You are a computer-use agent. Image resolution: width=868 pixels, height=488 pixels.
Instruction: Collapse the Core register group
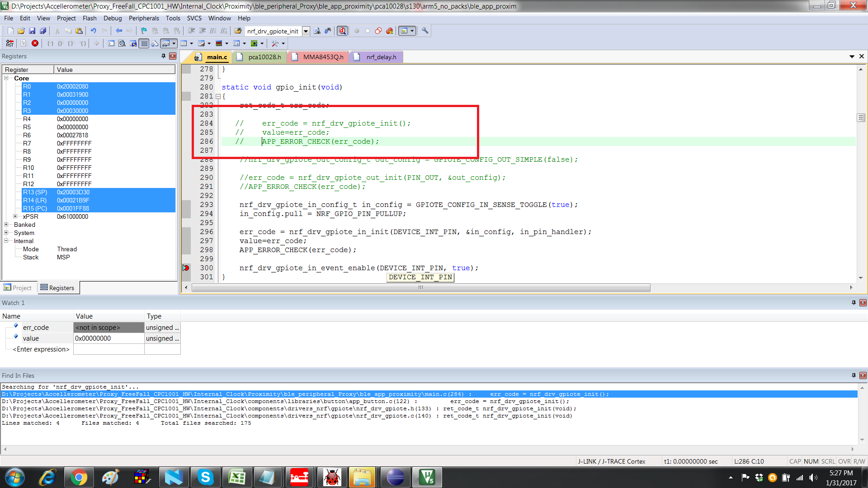6,78
